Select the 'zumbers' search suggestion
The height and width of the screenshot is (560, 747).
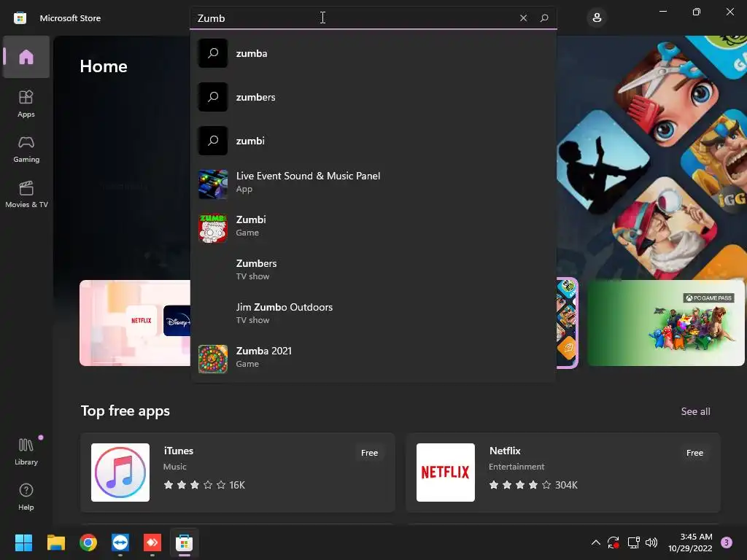click(x=373, y=97)
